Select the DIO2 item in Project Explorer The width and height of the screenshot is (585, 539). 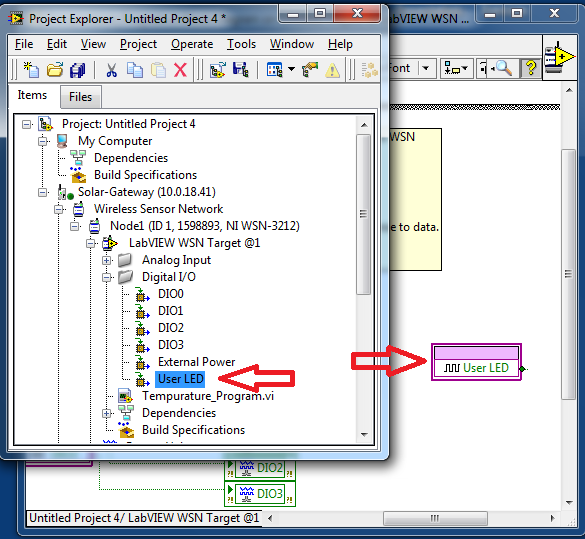coord(171,328)
